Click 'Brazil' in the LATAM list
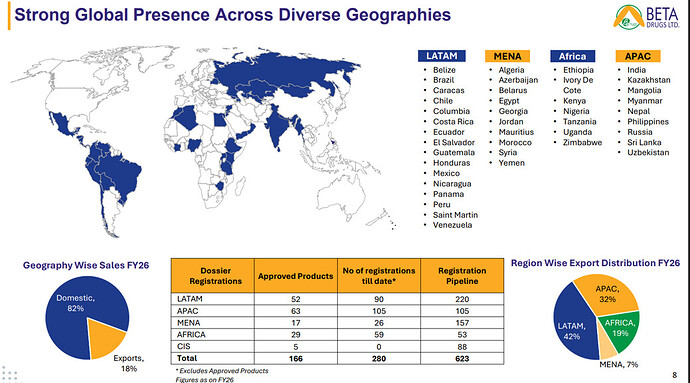This screenshot has height=383, width=690. pos(443,80)
